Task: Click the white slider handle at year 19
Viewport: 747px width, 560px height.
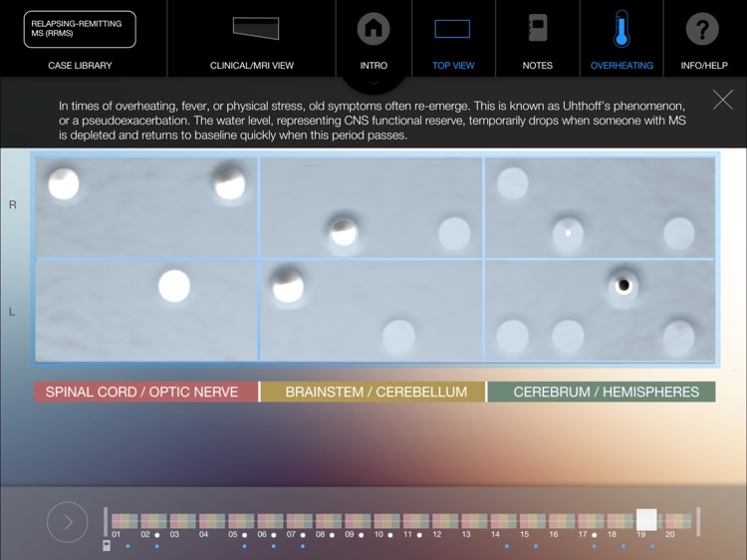Action: (646, 519)
